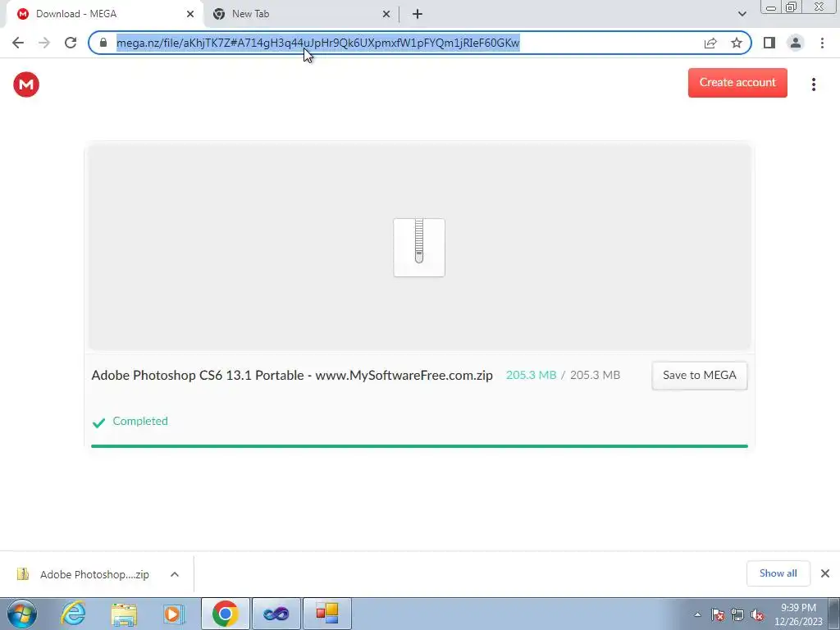This screenshot has height=630, width=840.
Task: Click the Save to MEGA button
Action: (700, 376)
